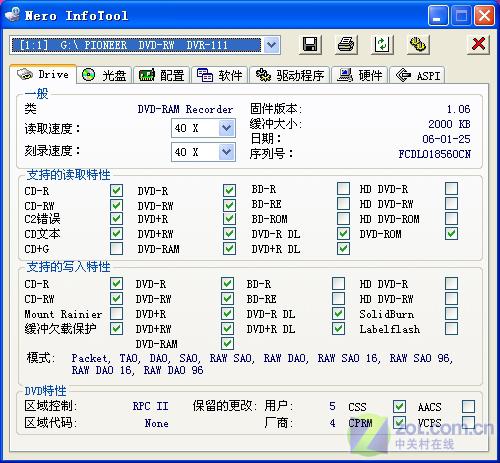Click the red X exit icon
Viewport: 500px width, 463px height.
(478, 44)
